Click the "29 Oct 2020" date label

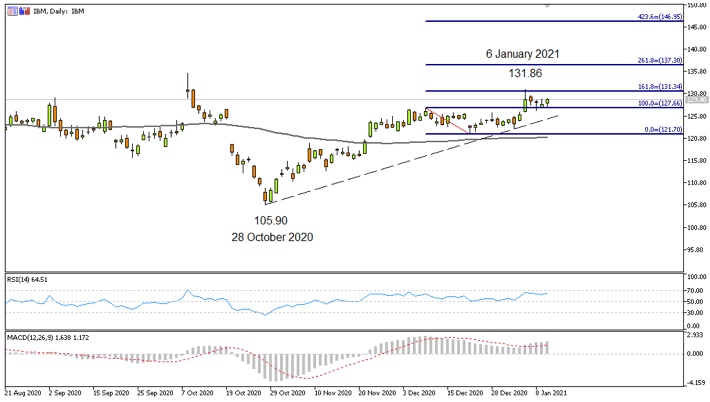pyautogui.click(x=288, y=393)
